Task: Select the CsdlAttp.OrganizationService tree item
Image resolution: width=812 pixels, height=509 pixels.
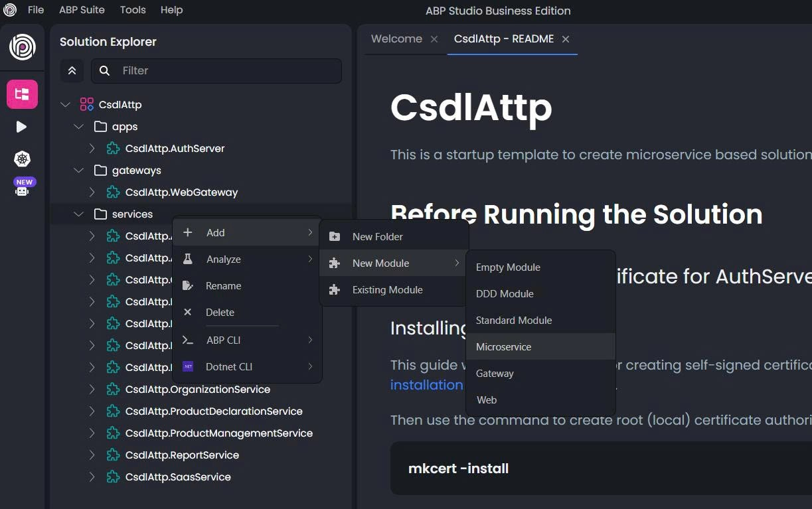Action: (x=198, y=389)
